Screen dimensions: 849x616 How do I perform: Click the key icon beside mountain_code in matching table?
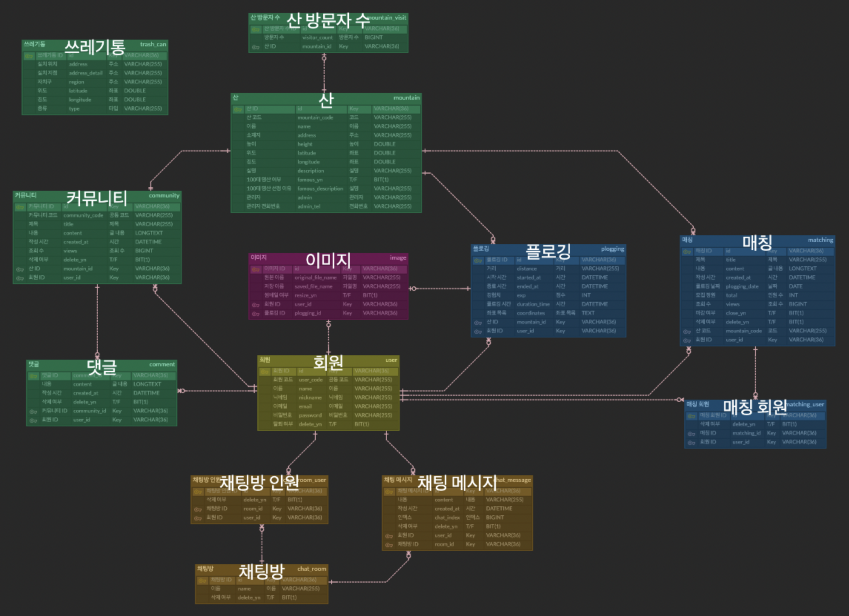click(687, 331)
